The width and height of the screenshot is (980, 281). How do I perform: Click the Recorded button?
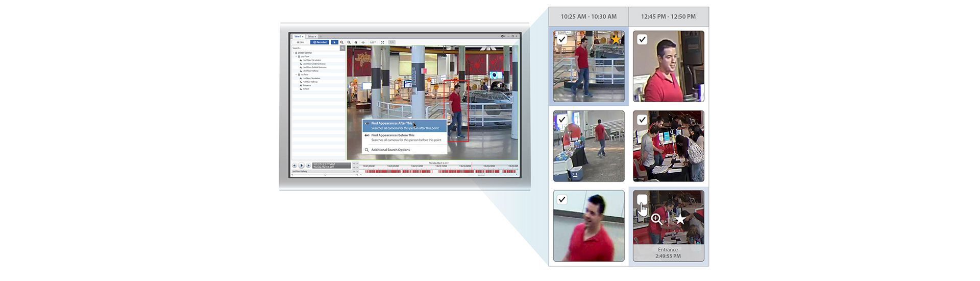tap(320, 42)
